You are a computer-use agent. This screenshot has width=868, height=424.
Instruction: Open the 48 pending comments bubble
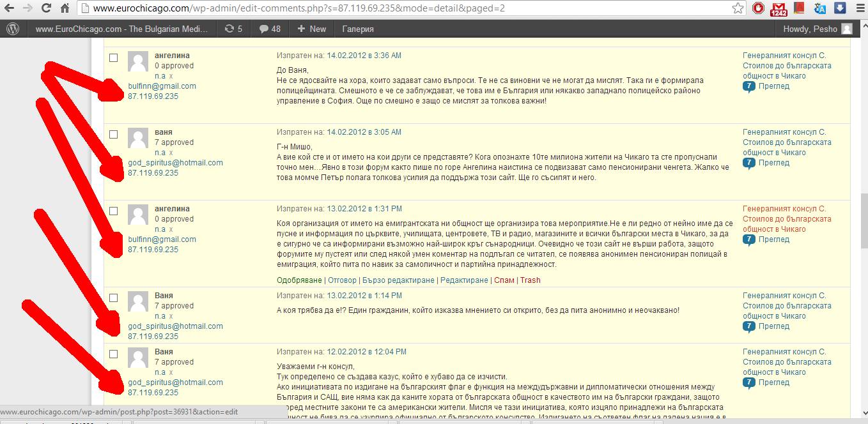[269, 29]
